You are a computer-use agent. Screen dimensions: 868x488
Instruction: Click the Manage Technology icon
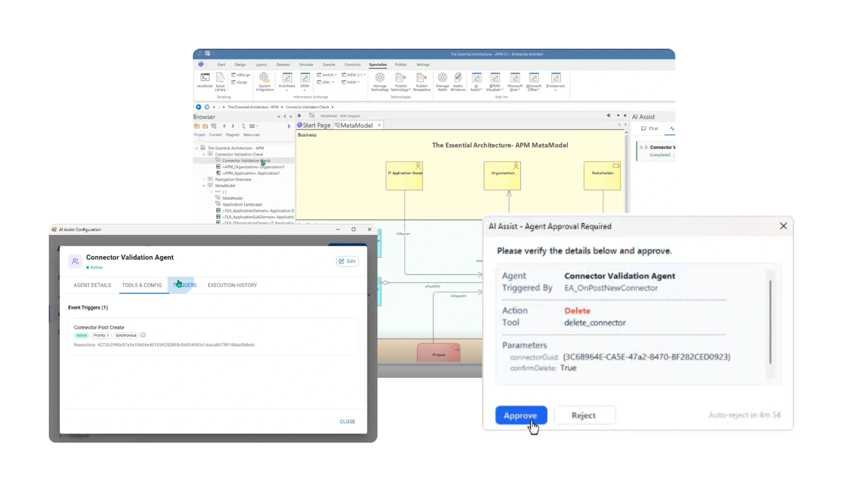tap(380, 78)
